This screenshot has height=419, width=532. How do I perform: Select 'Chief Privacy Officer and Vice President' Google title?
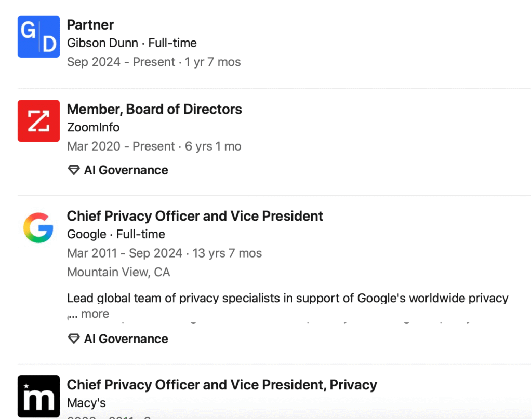point(195,216)
